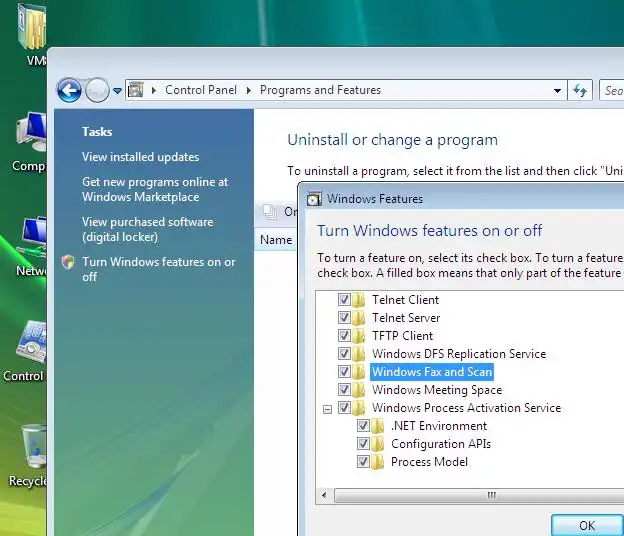Select Windows Process Activation Service label
The height and width of the screenshot is (536, 624).
[466, 407]
